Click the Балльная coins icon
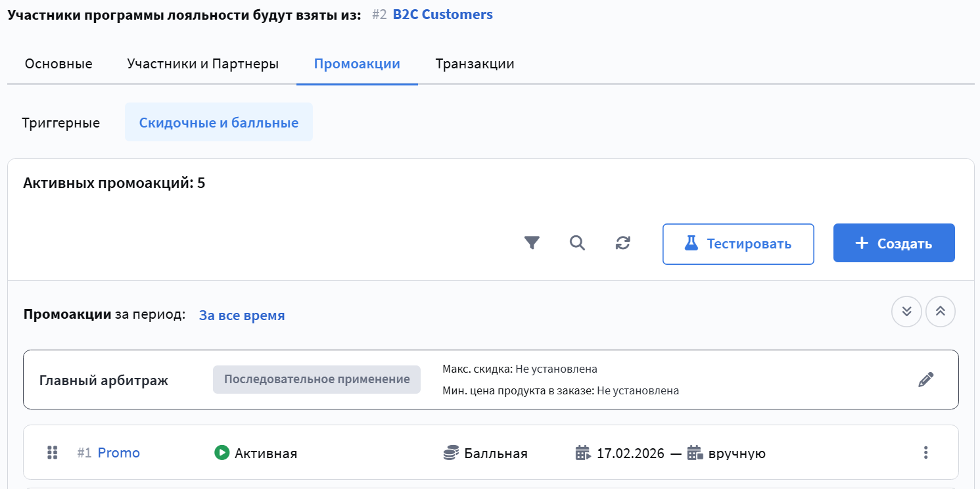The image size is (980, 489). point(451,453)
